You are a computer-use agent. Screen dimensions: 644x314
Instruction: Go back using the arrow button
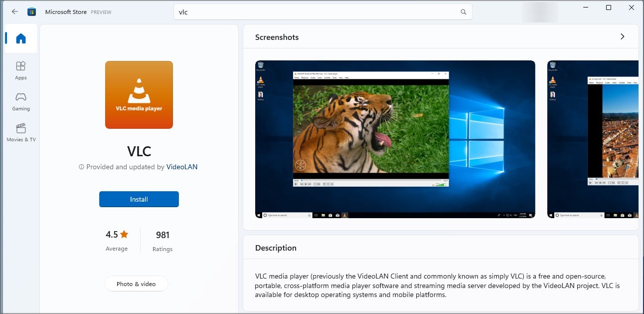[14, 11]
